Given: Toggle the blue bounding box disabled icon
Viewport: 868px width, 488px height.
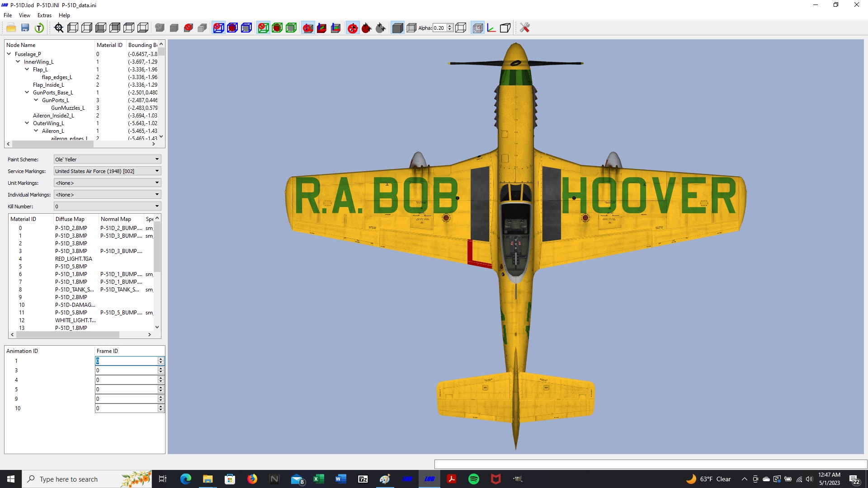Looking at the screenshot, I should click(218, 28).
